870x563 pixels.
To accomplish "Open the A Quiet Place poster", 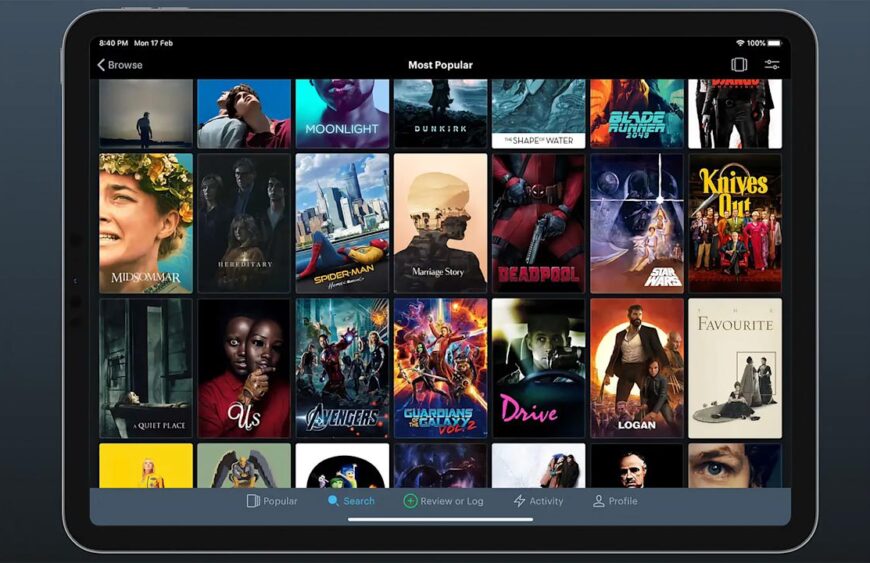I will point(146,368).
